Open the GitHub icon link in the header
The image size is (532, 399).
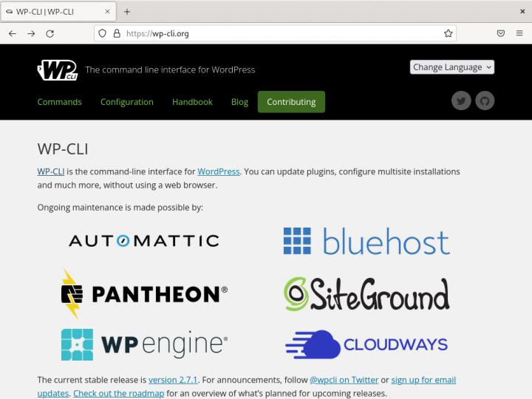tap(485, 101)
